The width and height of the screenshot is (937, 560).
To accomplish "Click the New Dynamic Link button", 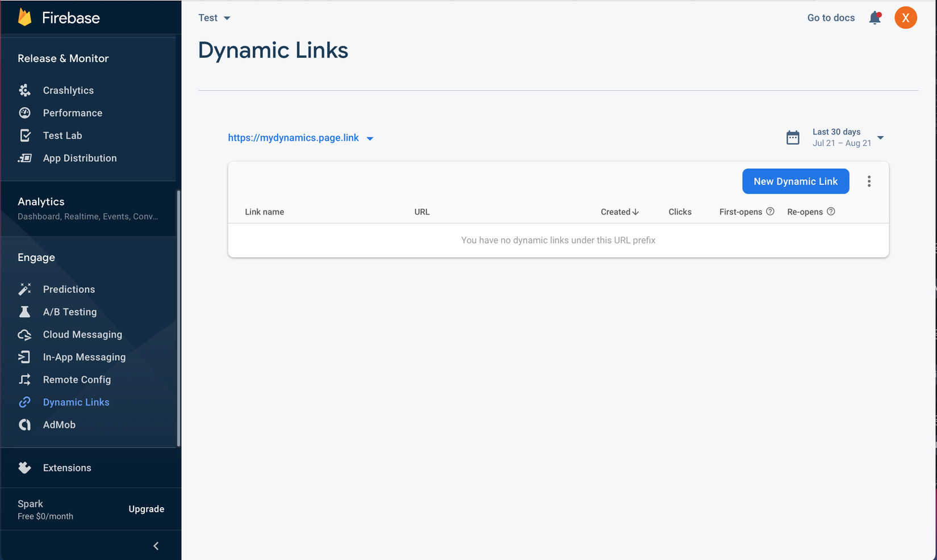I will point(796,182).
